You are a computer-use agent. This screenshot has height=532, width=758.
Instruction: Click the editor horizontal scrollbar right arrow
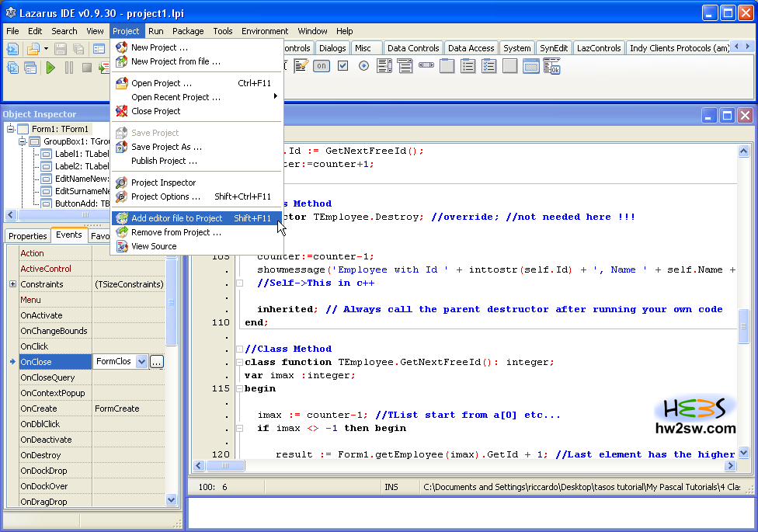731,466
